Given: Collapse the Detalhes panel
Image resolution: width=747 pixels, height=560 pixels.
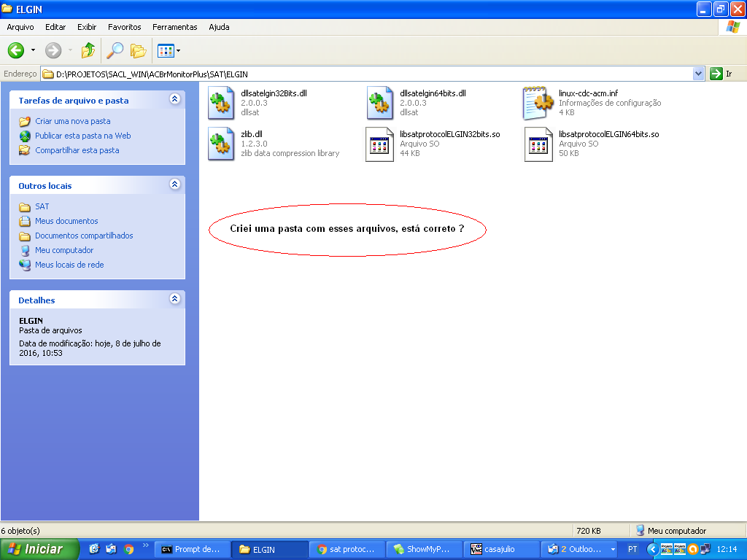Looking at the screenshot, I should 175,298.
